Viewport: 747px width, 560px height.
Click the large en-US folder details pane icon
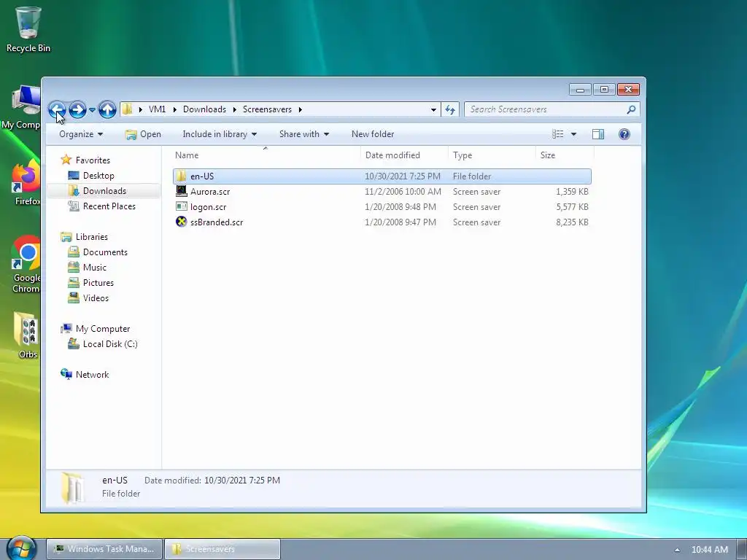pos(74,487)
